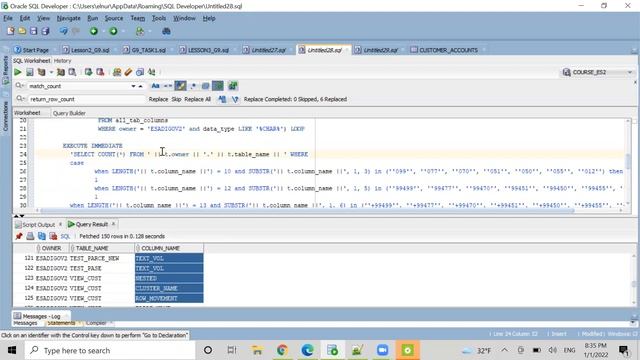Screen dimensions: 640x360
Task: Click the Save icon in main toolbar
Action: 33,31
